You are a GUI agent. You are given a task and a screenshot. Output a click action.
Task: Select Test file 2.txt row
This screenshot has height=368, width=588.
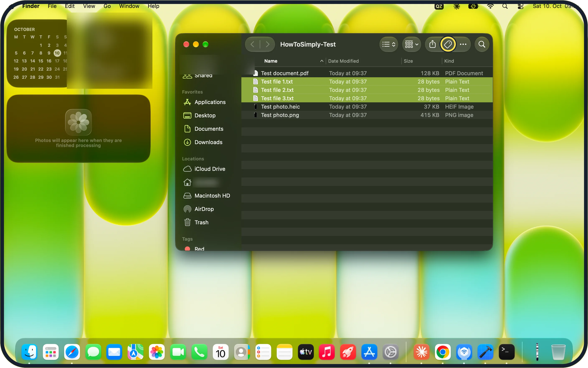pos(367,90)
